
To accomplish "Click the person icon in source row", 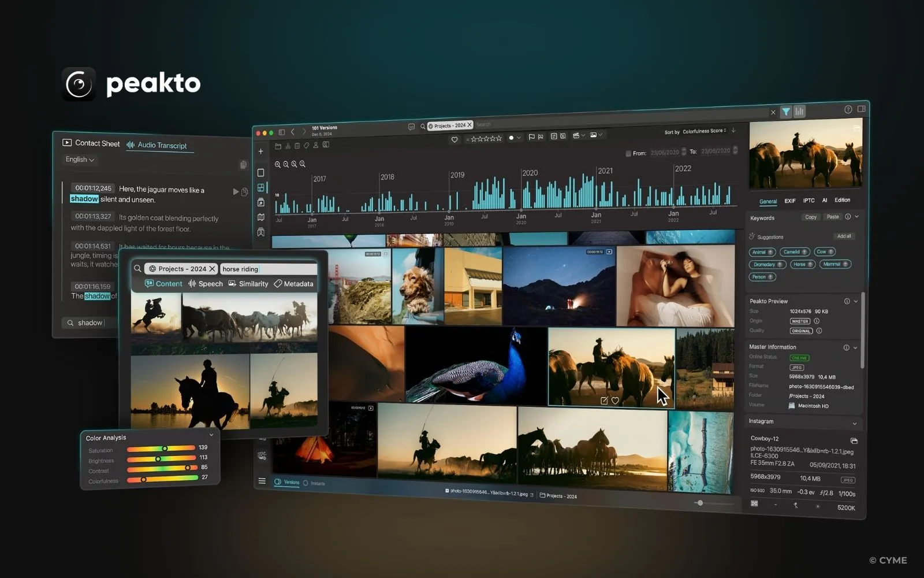I will click(x=316, y=146).
